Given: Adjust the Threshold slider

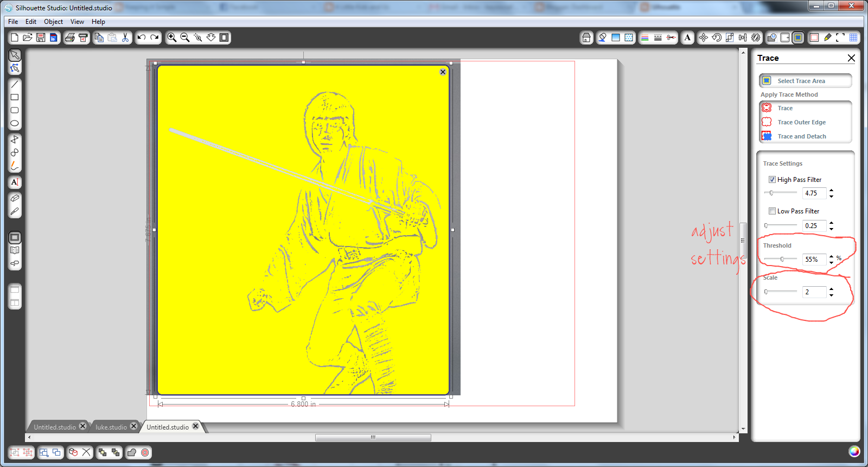Looking at the screenshot, I should [782, 259].
